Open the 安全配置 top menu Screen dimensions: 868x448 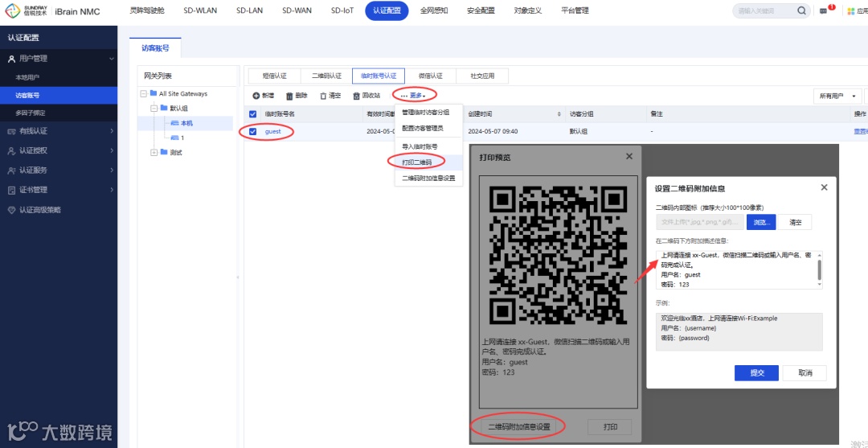pos(481,10)
